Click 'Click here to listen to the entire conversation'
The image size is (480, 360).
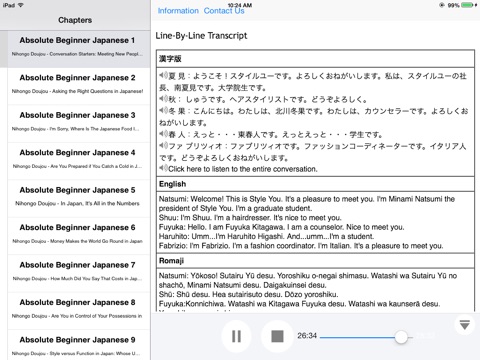point(243,169)
